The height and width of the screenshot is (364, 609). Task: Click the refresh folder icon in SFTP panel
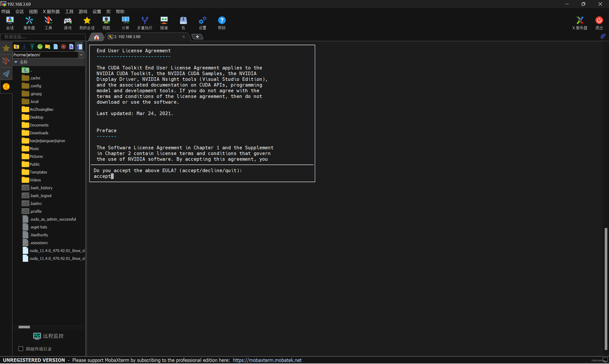click(x=40, y=47)
